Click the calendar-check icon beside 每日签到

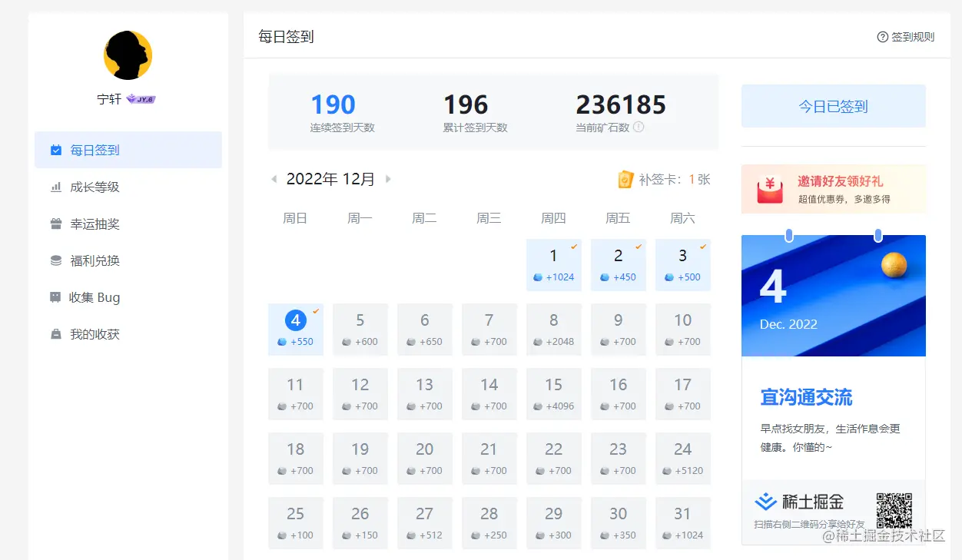click(x=56, y=150)
